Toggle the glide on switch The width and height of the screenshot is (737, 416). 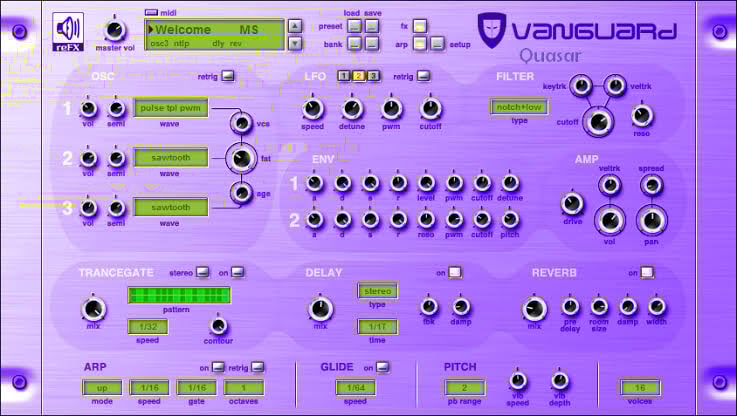click(383, 367)
